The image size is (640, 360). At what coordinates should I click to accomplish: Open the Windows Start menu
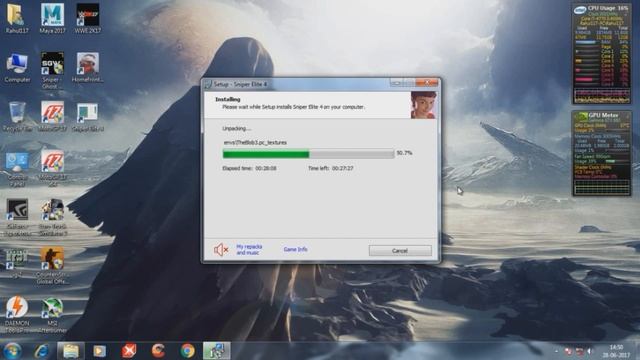click(x=13, y=351)
